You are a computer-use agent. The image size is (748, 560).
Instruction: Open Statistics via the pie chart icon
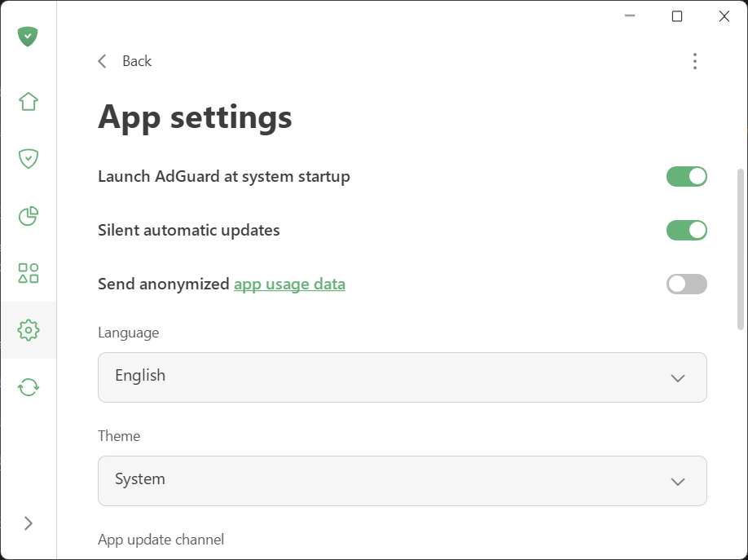pyautogui.click(x=29, y=216)
